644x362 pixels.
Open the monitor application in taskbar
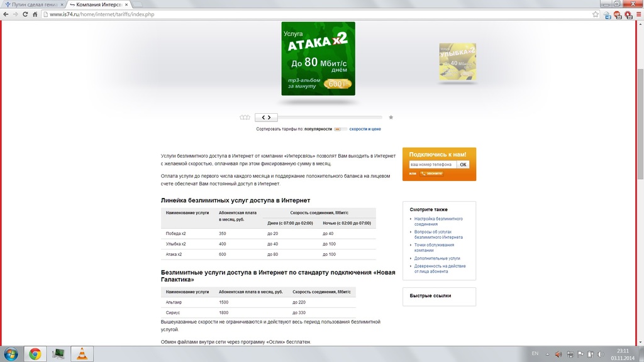coord(58,354)
